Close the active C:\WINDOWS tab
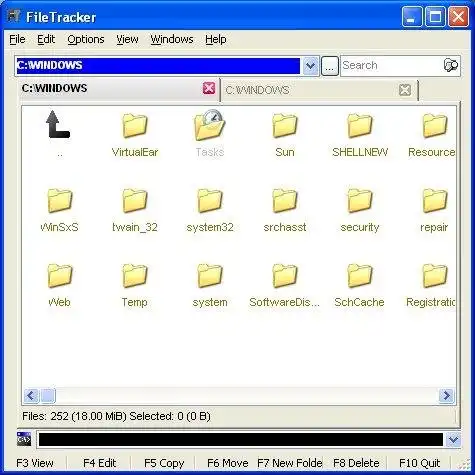 point(209,88)
